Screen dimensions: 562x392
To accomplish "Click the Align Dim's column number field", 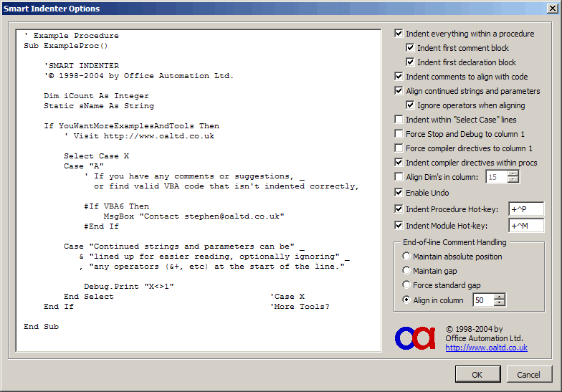I will pyautogui.click(x=497, y=177).
